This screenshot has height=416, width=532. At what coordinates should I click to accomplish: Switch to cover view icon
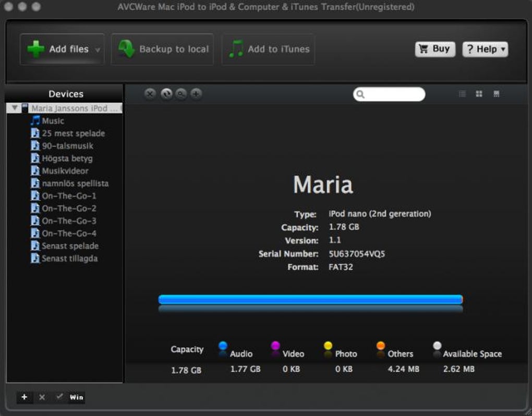pyautogui.click(x=497, y=94)
